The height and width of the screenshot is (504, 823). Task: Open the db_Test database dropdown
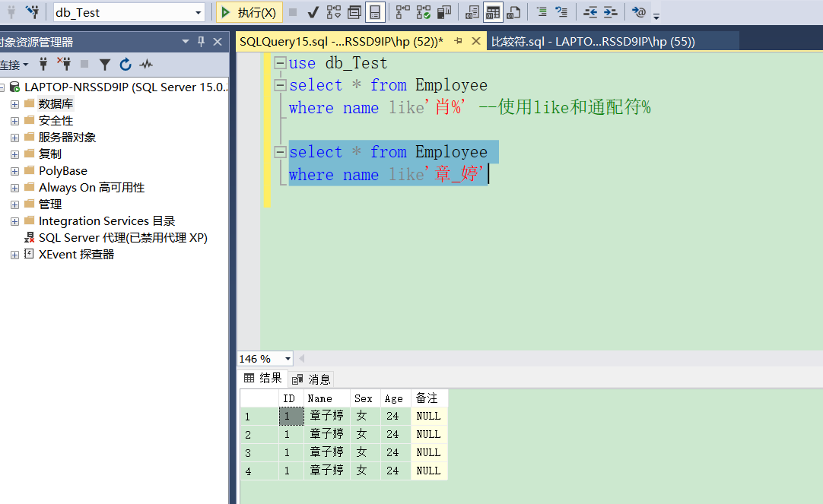pyautogui.click(x=199, y=13)
